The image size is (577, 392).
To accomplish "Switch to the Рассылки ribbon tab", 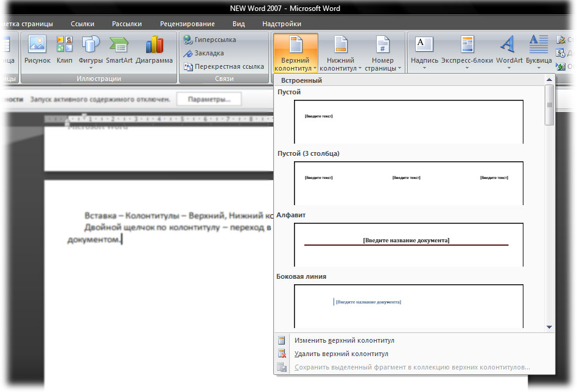I will pos(127,24).
